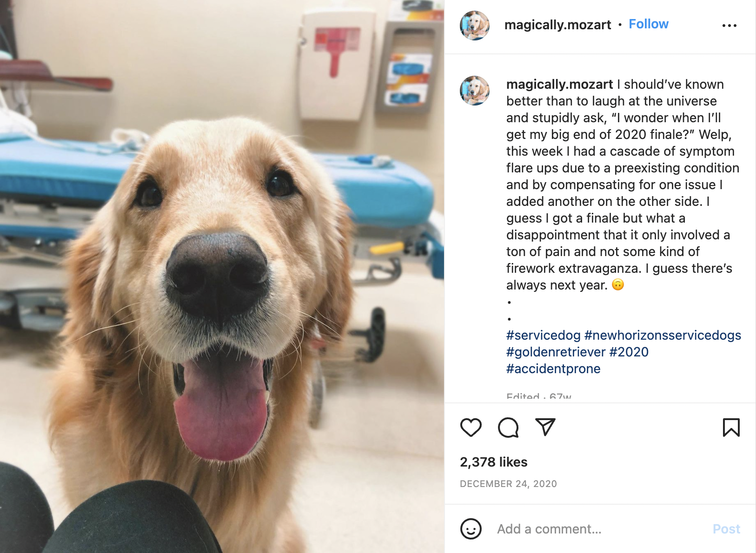This screenshot has width=756, height=553.
Task: Open comments with the speech bubble icon
Action: [508, 428]
